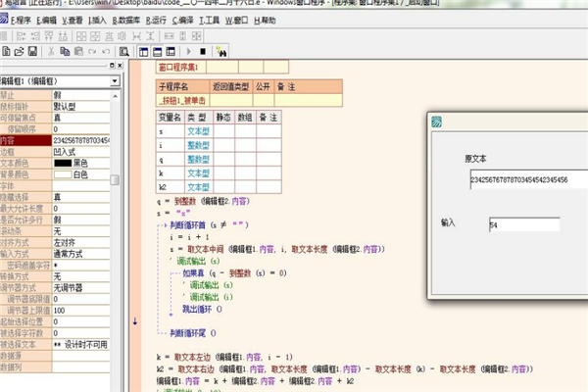Open the H.帮助 menu
Viewport: 588px width, 392px height.
point(265,21)
